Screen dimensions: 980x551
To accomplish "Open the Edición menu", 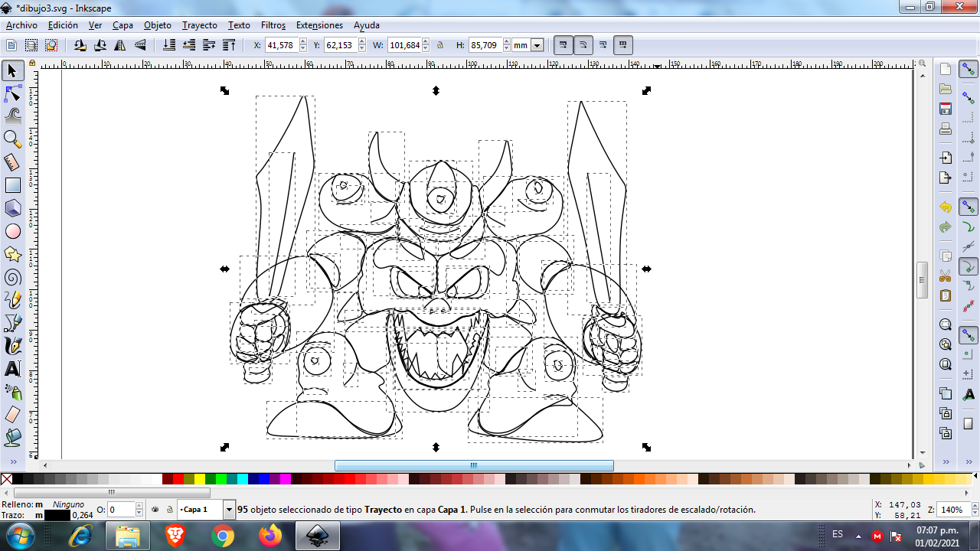I will [x=63, y=25].
